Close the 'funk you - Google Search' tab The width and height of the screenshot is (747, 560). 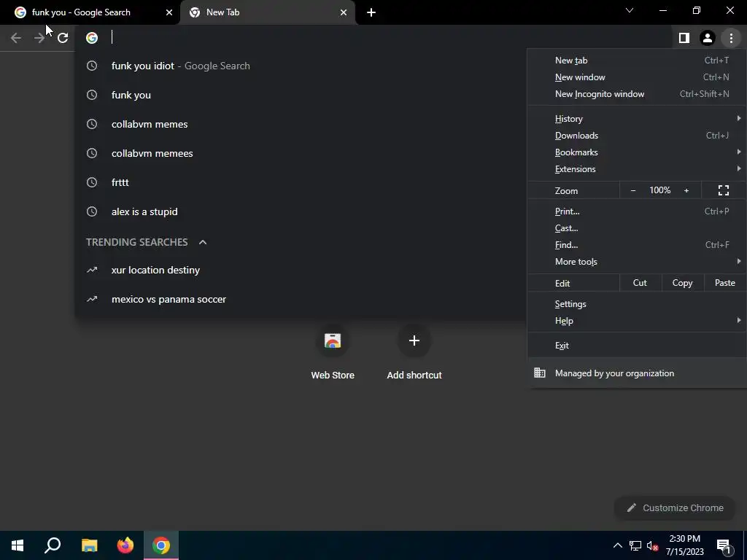(169, 12)
